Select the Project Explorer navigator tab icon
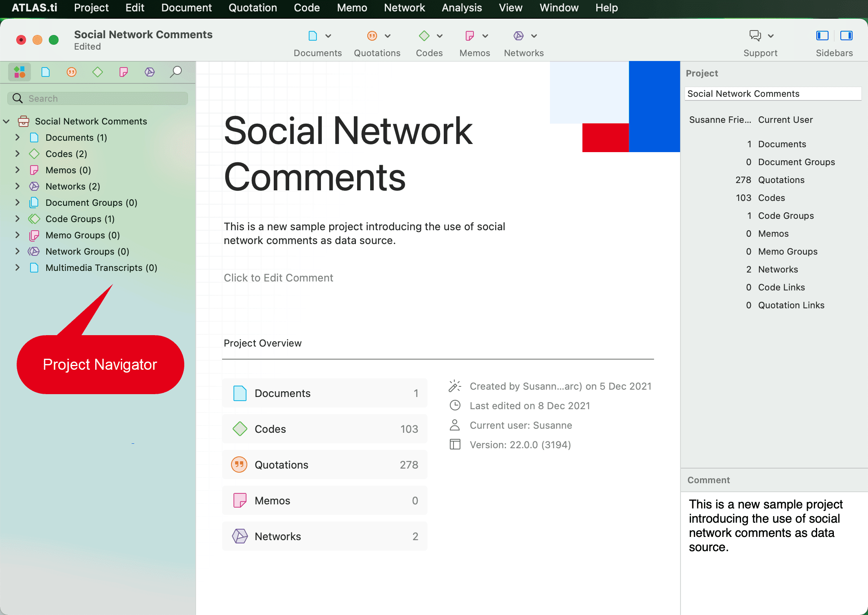Screen dimensions: 868x615 [20, 72]
